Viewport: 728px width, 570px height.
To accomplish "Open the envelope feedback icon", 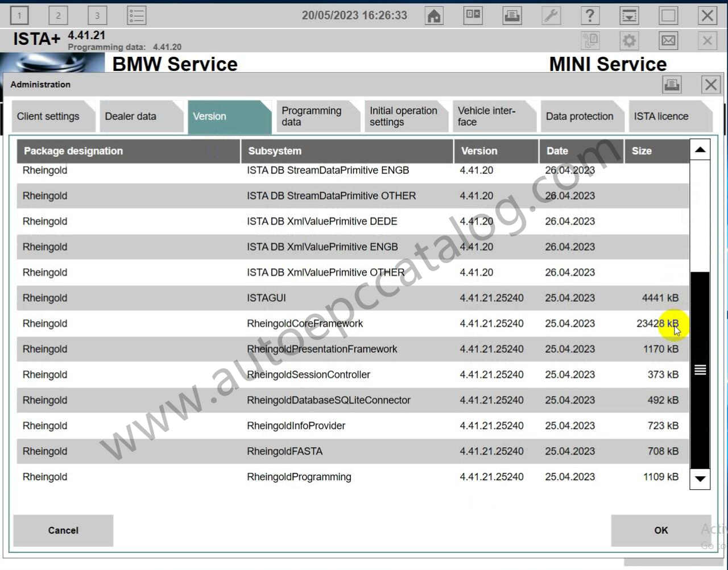I will tap(668, 40).
